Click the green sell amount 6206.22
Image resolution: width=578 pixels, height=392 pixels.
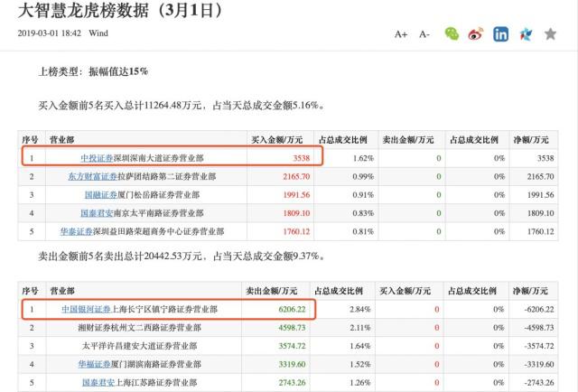click(x=292, y=309)
